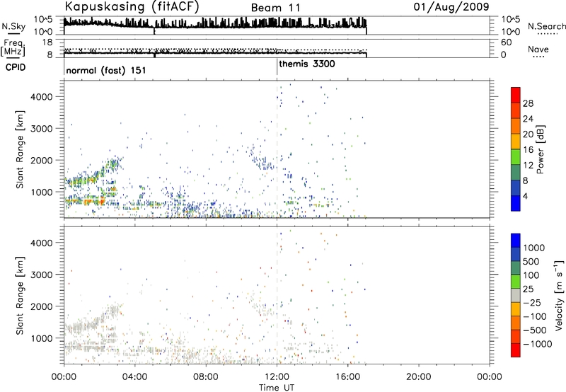The height and width of the screenshot is (392, 566).
Task: Click the 'Slant Range [km]' label of power panel
Action: click(20, 149)
